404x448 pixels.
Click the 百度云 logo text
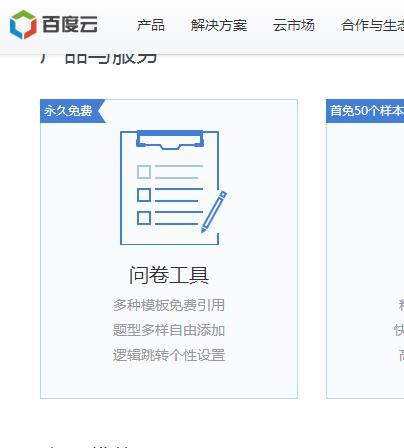pos(70,25)
